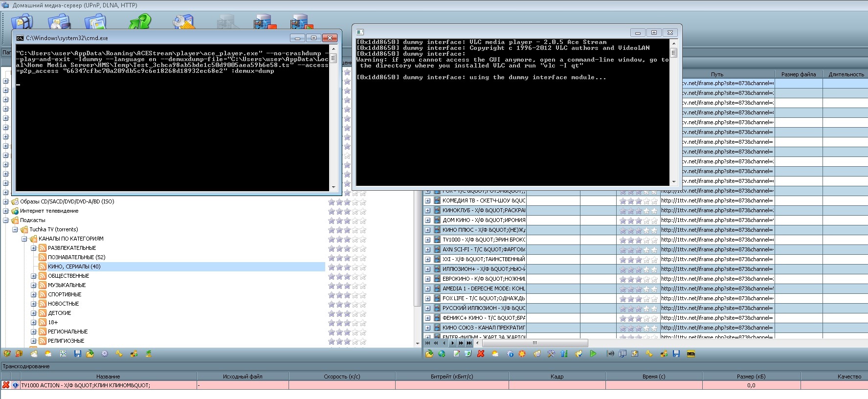Expand the Интернет телевидение folder
This screenshot has width=868, height=399.
pos(6,211)
